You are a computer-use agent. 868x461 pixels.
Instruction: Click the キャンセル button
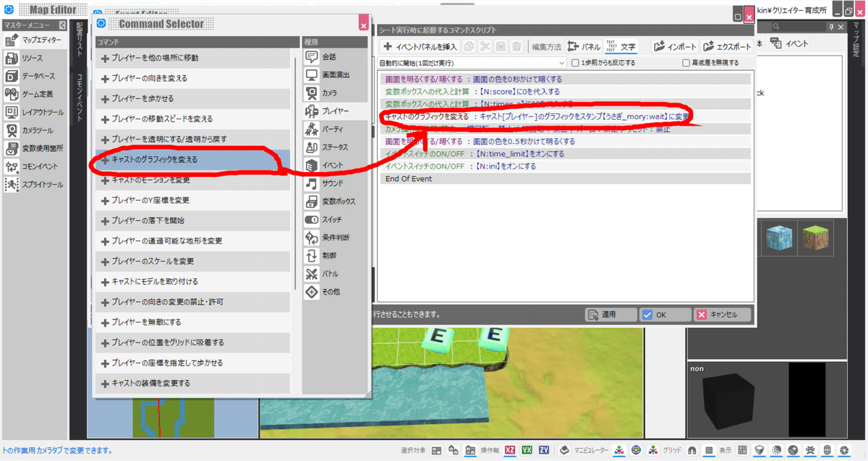(723, 315)
